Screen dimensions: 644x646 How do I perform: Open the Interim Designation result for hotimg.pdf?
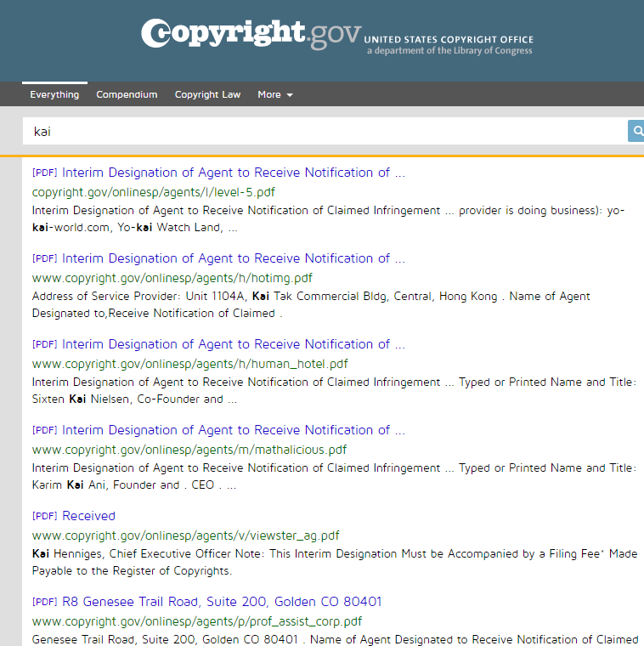[x=234, y=258]
